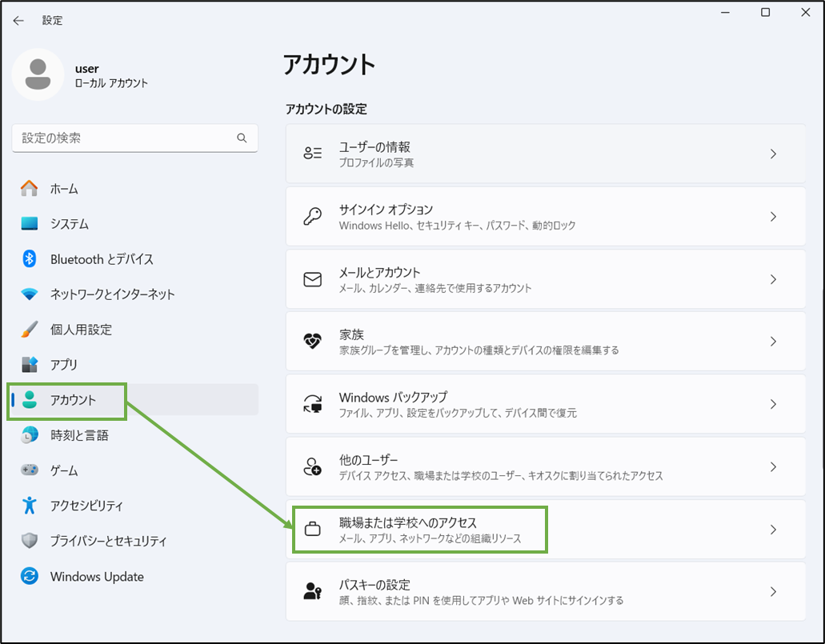The width and height of the screenshot is (825, 644).
Task: Open パスキーの設定 page
Action: tap(546, 591)
